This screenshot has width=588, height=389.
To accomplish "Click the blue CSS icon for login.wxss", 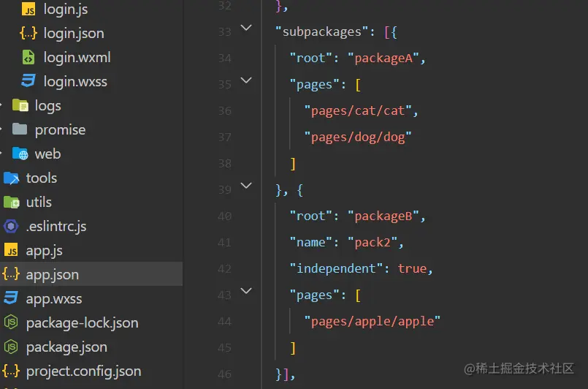I will pos(28,80).
